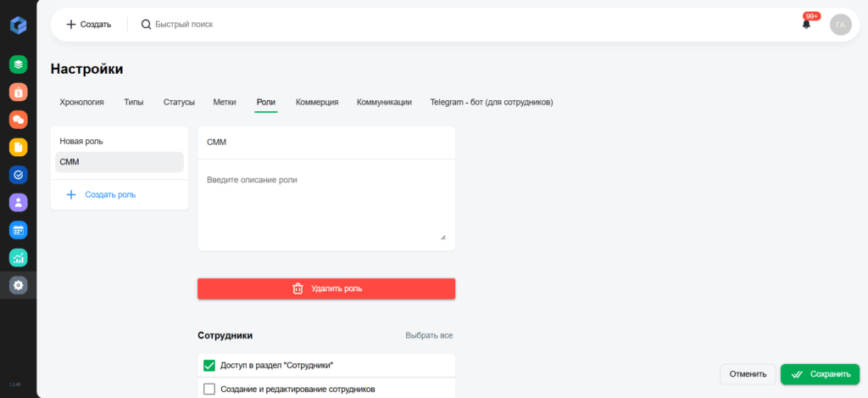Click the trash icon on delete button

(298, 289)
